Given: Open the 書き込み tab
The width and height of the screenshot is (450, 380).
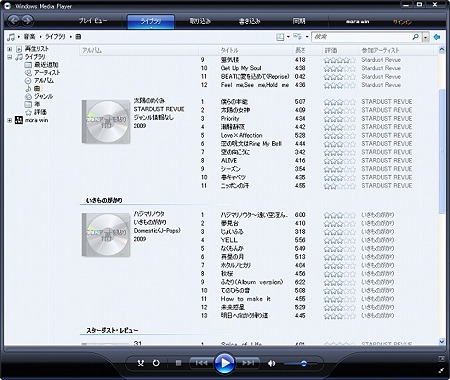Looking at the screenshot, I should click(x=249, y=21).
